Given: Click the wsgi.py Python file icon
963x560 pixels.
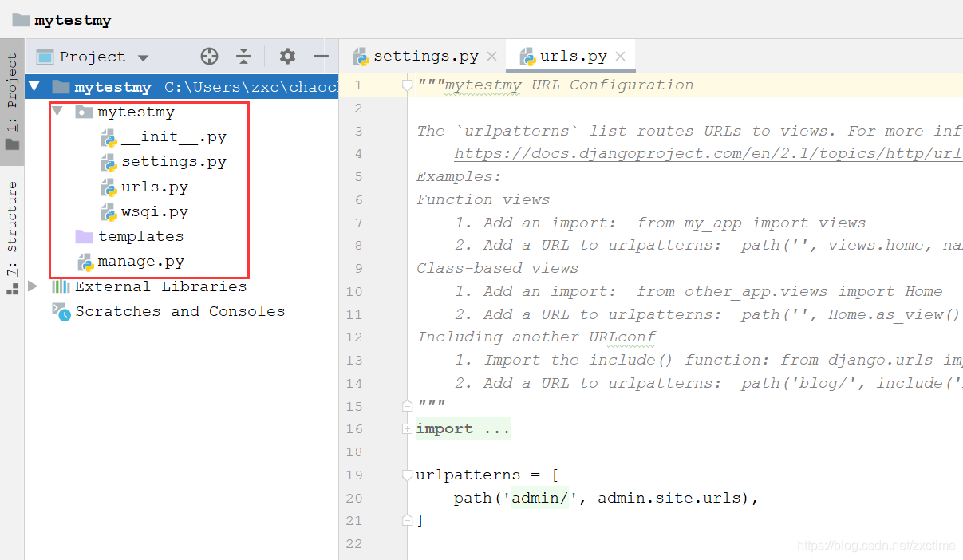Looking at the screenshot, I should [109, 212].
